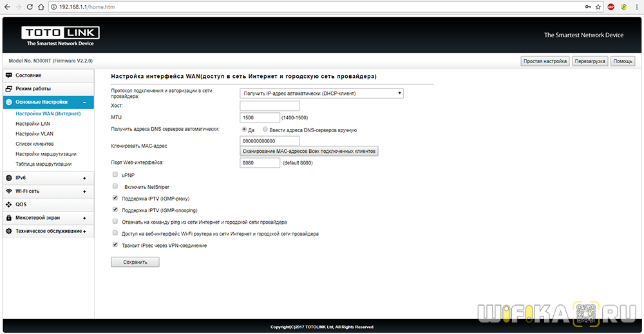The width and height of the screenshot is (644, 334).
Task: Open the connection protocol dropdown
Action: pyautogui.click(x=321, y=93)
